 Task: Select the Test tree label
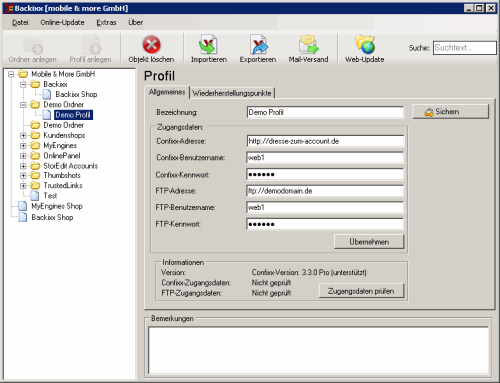(x=50, y=196)
